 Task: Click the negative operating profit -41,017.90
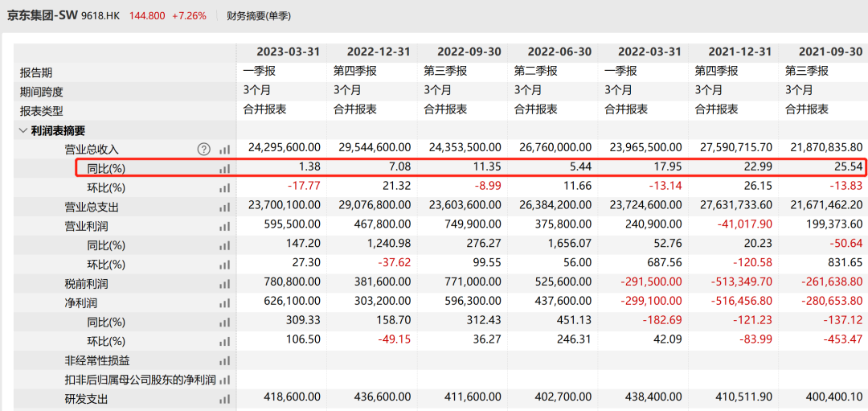pyautogui.click(x=744, y=224)
